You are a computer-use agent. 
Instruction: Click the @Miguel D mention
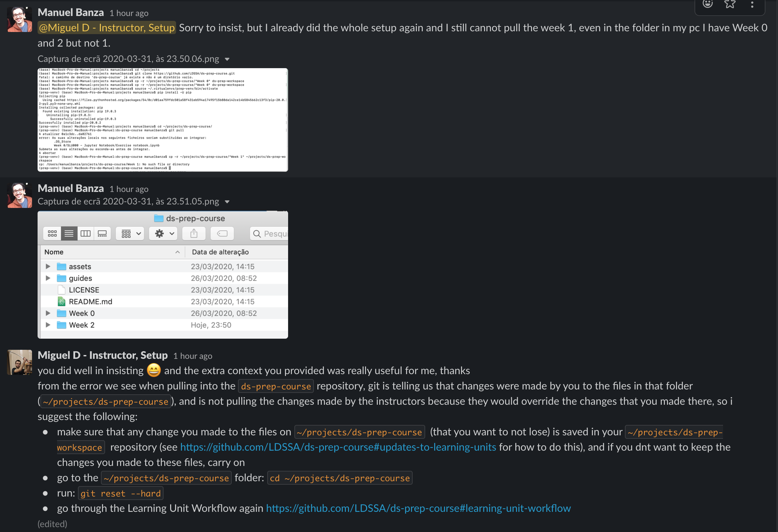107,28
